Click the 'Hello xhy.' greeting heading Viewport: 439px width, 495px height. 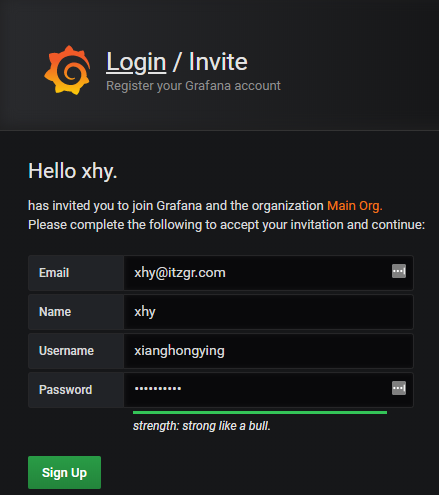coord(73,171)
